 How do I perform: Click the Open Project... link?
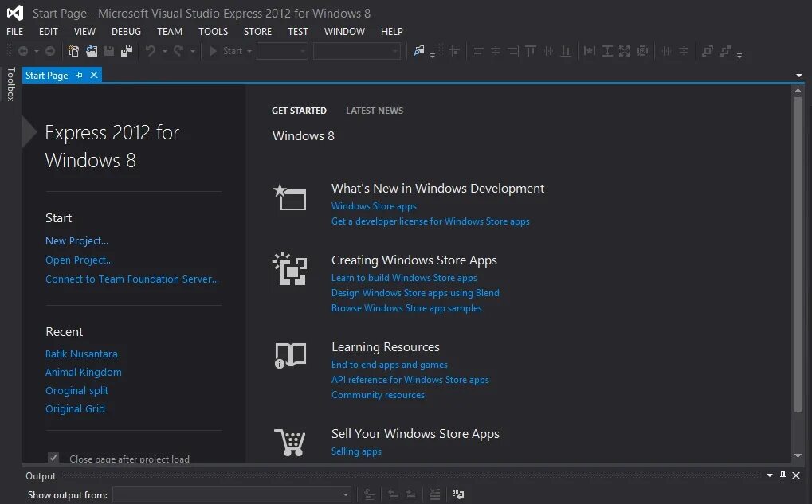coord(79,260)
